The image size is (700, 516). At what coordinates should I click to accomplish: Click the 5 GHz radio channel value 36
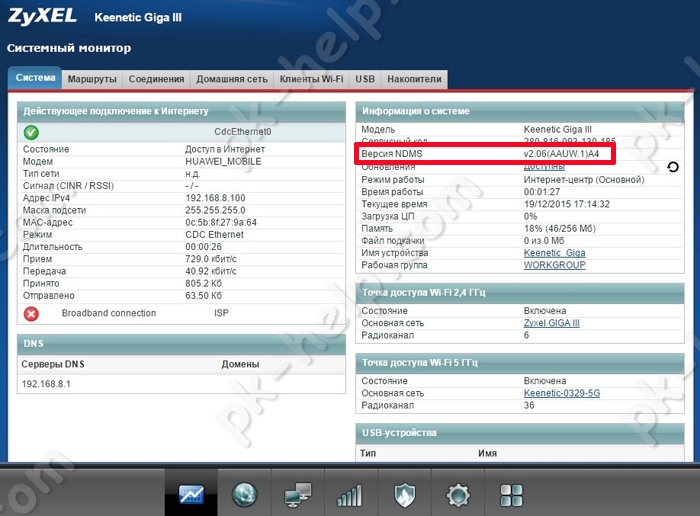(529, 405)
